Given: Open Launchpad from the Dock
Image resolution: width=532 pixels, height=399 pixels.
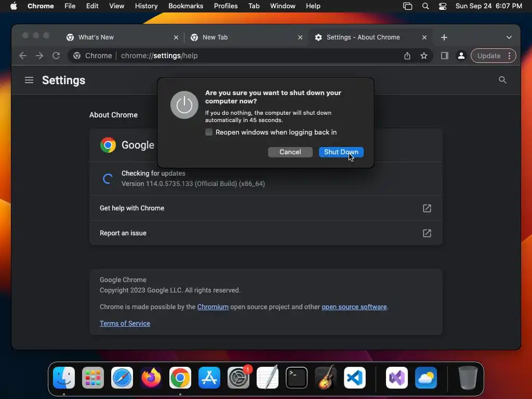Looking at the screenshot, I should click(x=93, y=378).
